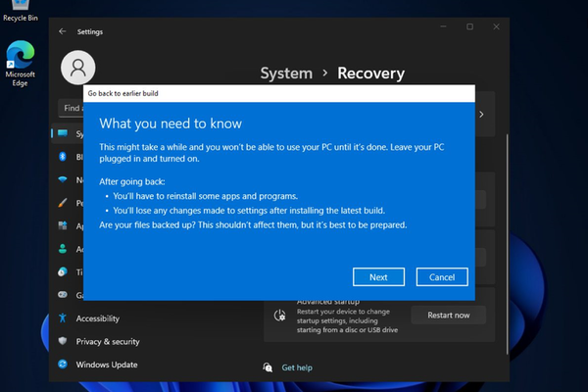Click the Get help headset icon
Image resolution: width=588 pixels, height=392 pixels.
(268, 367)
